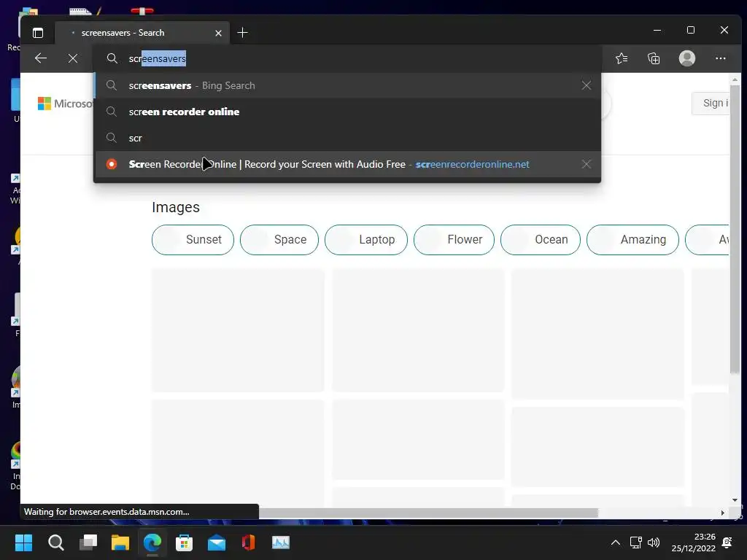Click the scroll-down arrow of page
Viewport: 747px width, 560px height.
tap(735, 500)
